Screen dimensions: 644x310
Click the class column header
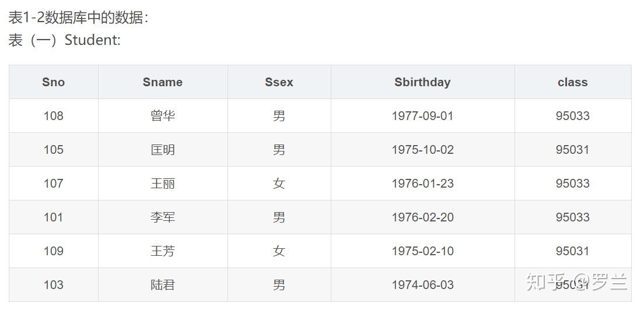pos(572,82)
